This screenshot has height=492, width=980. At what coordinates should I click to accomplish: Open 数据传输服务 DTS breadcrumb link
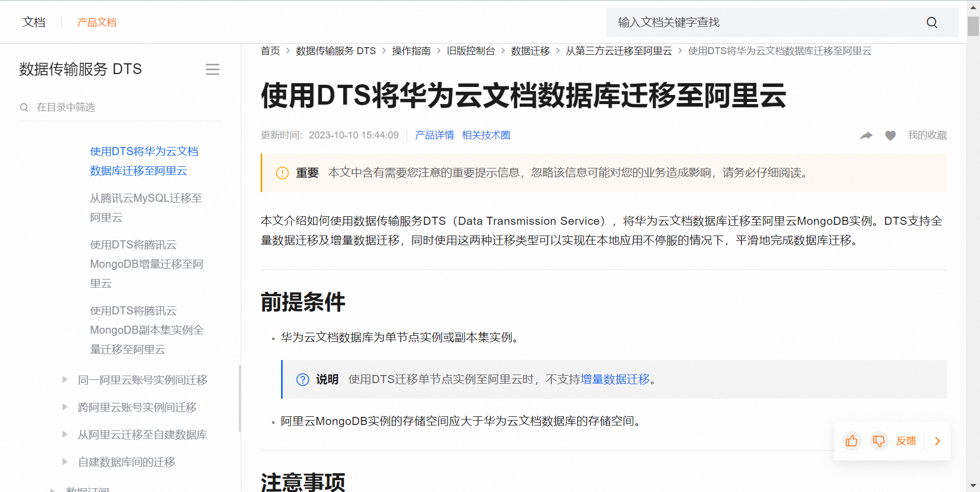(336, 51)
